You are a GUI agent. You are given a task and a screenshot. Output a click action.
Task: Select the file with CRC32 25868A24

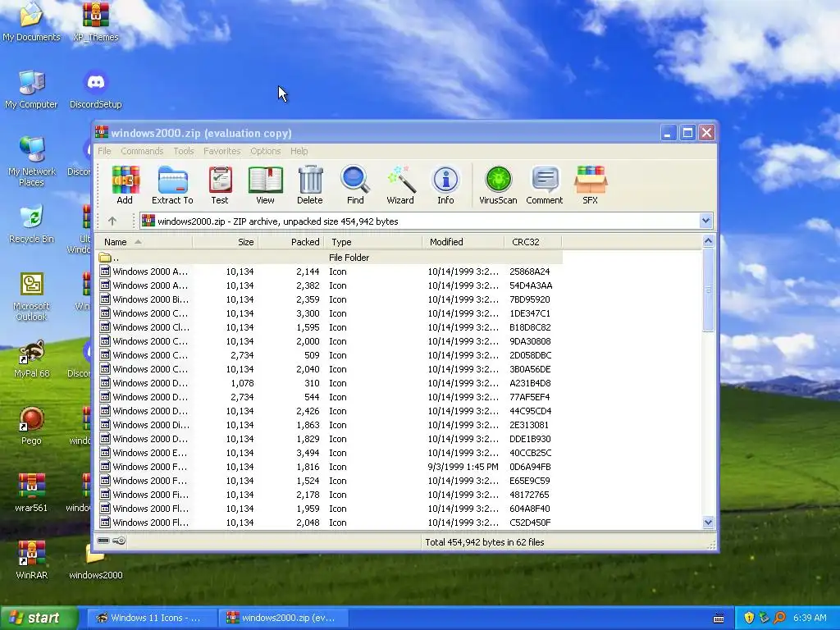tap(330, 272)
